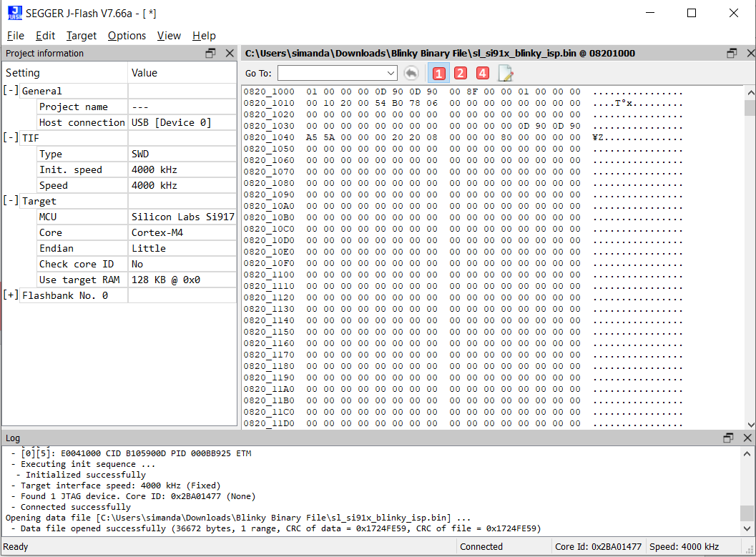
Task: Open the Go To address dropdown arrow
Action: (391, 73)
